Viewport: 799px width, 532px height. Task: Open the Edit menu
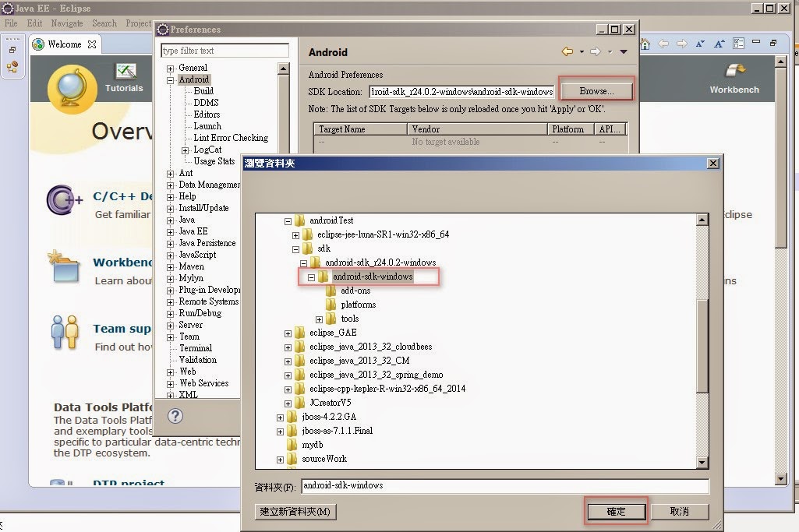point(34,23)
